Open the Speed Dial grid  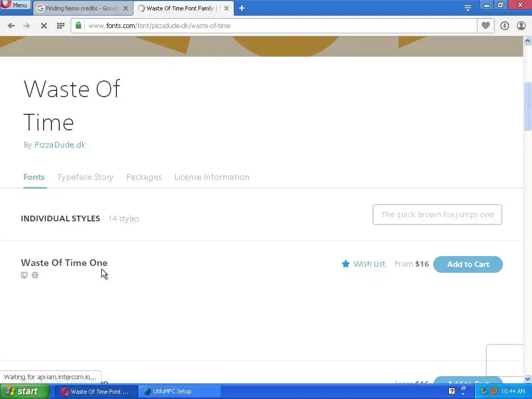point(61,26)
